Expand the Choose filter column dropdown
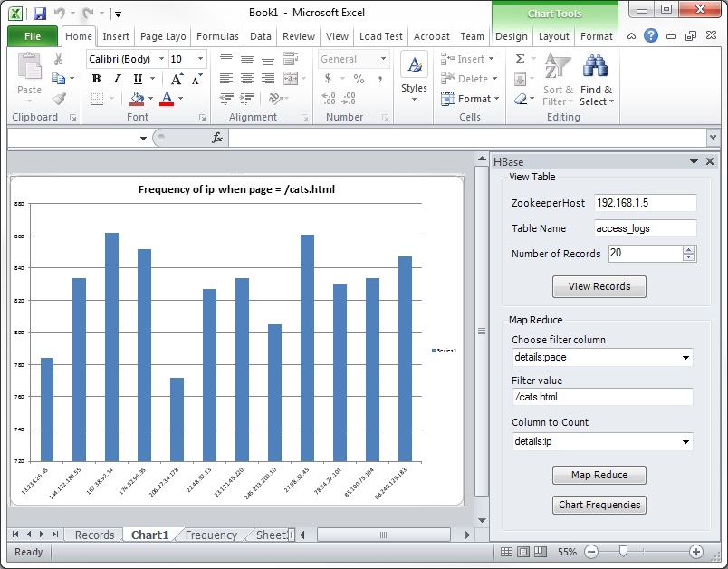 pos(685,357)
